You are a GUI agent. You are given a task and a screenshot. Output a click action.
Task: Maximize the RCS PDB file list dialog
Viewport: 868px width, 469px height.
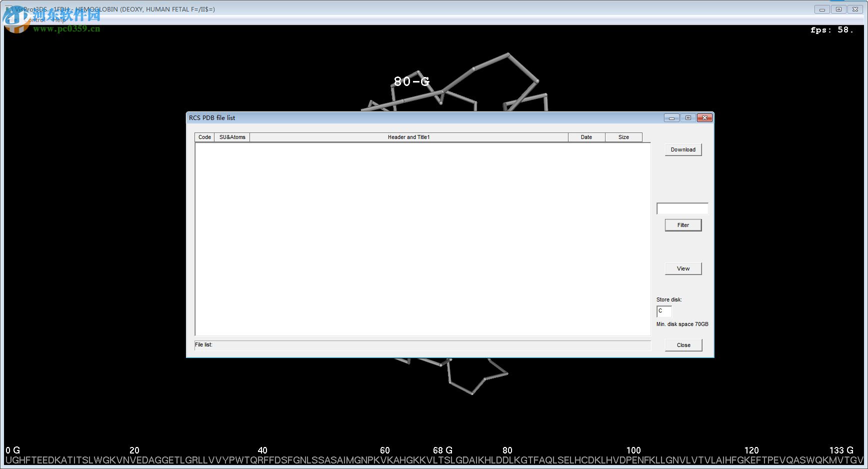click(688, 118)
